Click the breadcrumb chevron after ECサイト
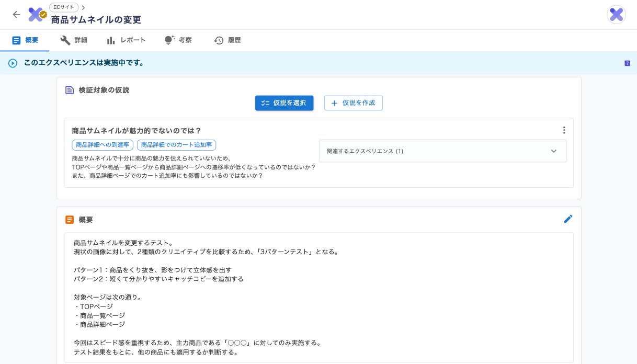This screenshot has height=364, width=637. pos(83,7)
